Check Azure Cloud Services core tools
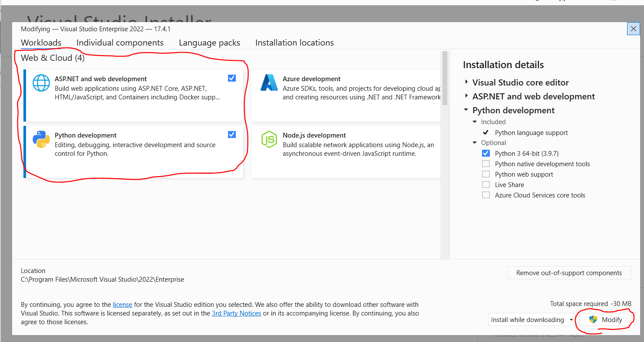Screen dimensions: 644x342 [486, 195]
